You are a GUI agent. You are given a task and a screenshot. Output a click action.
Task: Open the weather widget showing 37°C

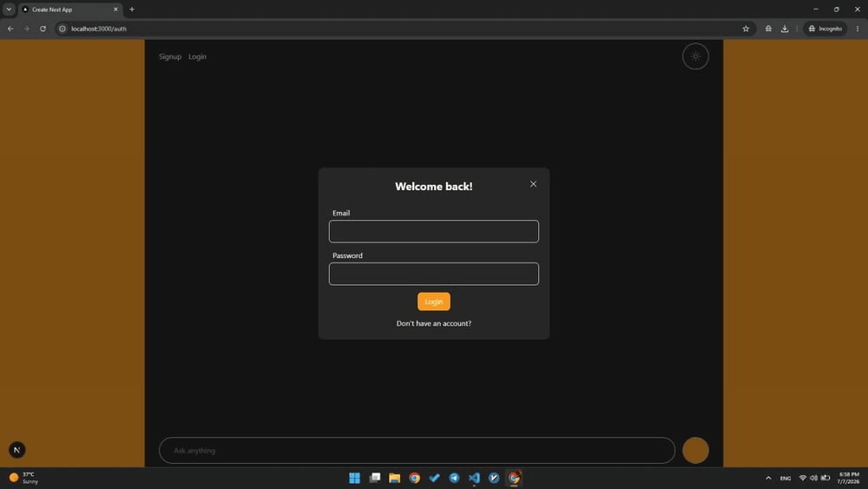point(24,478)
